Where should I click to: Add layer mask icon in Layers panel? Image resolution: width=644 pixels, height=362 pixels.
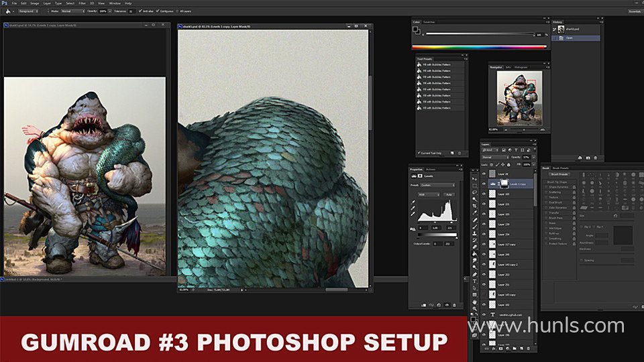click(500, 349)
